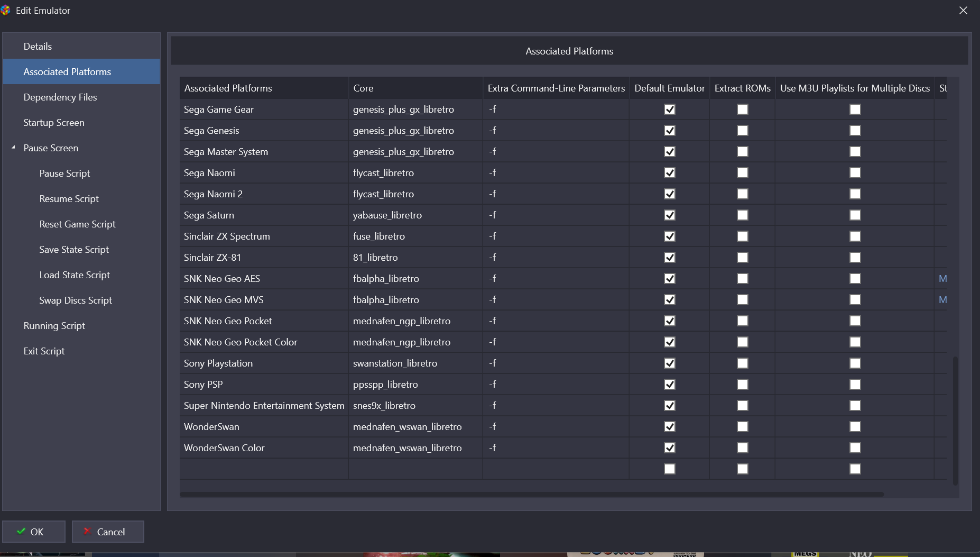This screenshot has width=980, height=557.
Task: Enable Extract ROMs for Sony PSP
Action: [743, 384]
